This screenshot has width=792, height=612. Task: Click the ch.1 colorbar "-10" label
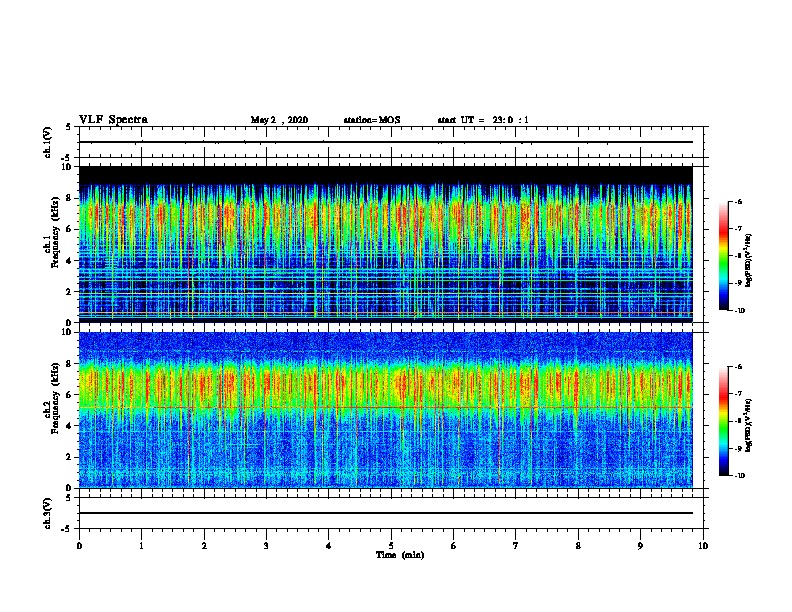739,311
